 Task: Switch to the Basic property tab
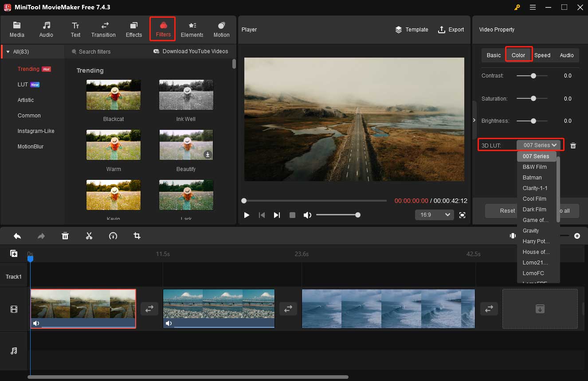pos(494,55)
